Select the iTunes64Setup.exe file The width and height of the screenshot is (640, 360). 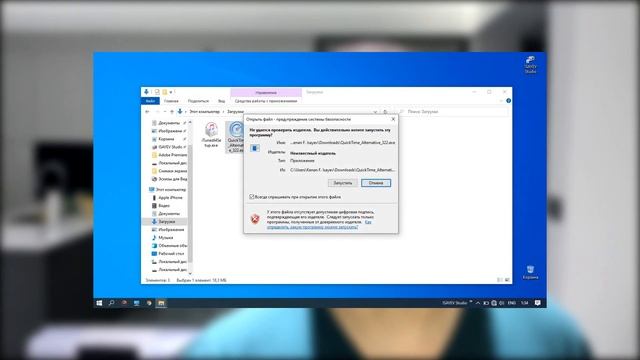(x=211, y=134)
